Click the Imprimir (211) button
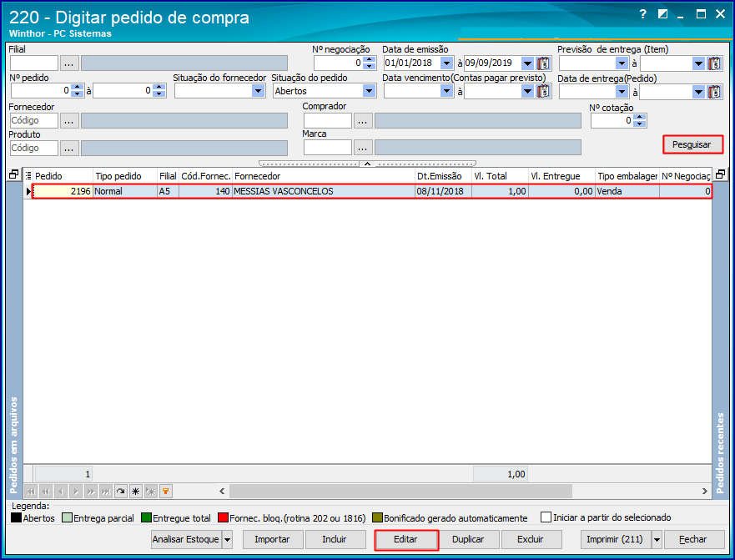 click(615, 539)
